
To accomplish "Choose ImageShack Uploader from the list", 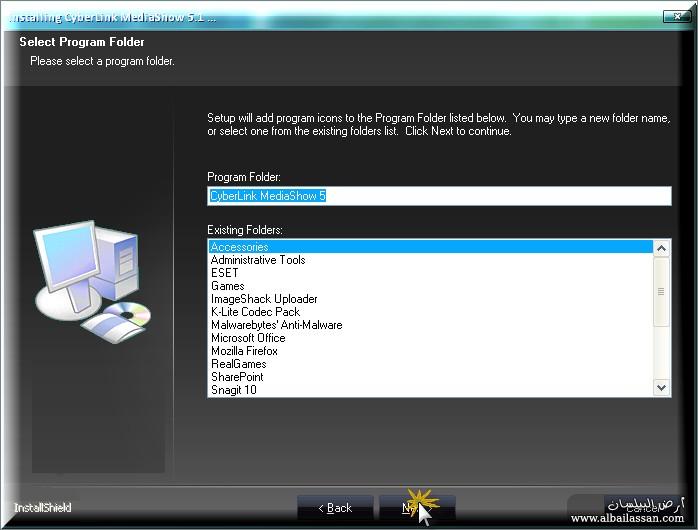I will (x=430, y=299).
